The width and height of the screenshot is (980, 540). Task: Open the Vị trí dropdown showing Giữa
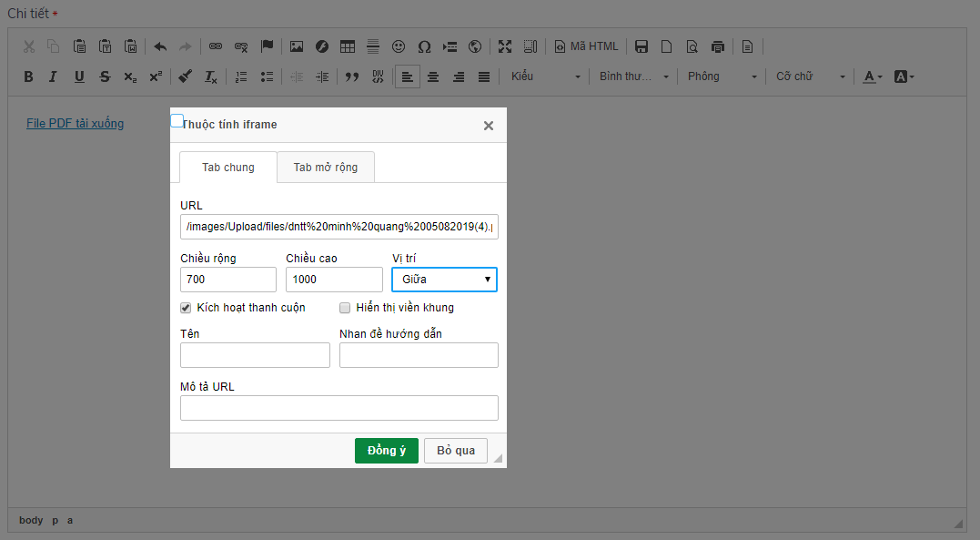point(444,280)
